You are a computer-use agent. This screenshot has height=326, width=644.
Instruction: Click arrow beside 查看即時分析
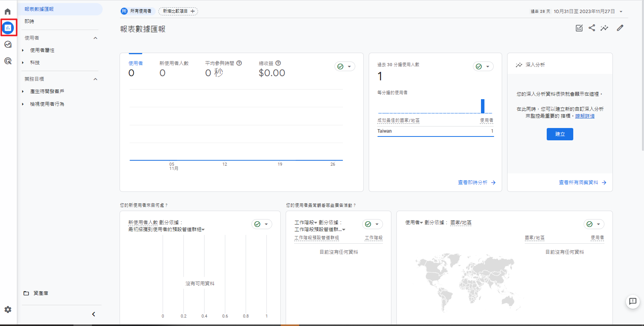point(493,183)
